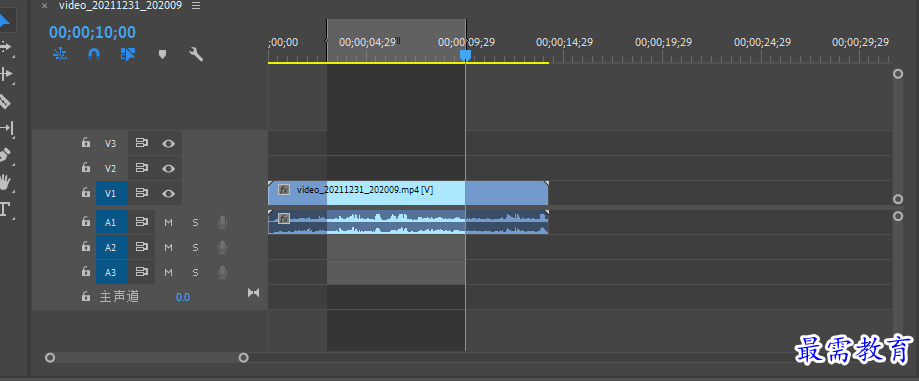Toggle sync lock on A3
Image resolution: width=919 pixels, height=381 pixels.
(141, 272)
